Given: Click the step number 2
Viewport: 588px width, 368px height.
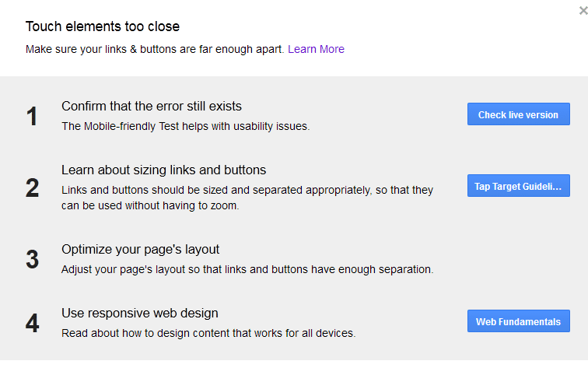Looking at the screenshot, I should coord(32,188).
